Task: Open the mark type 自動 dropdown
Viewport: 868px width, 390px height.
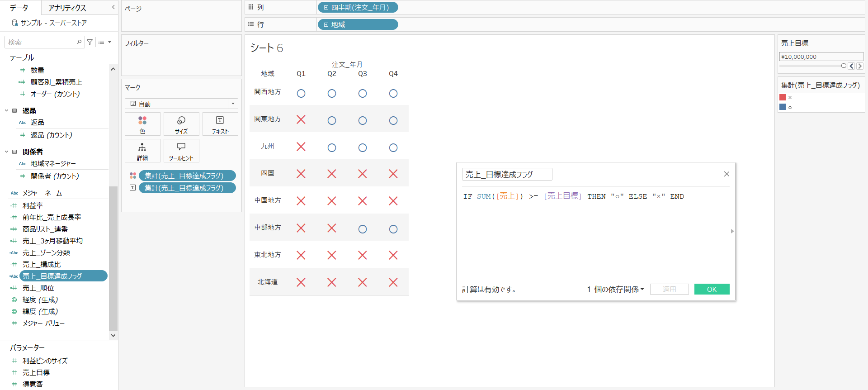Action: coord(181,104)
